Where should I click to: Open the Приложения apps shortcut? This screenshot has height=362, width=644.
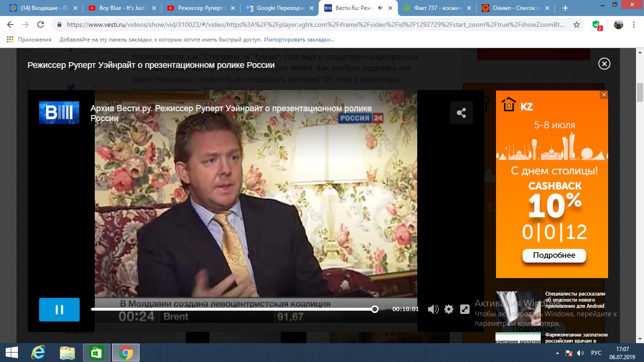[29, 40]
